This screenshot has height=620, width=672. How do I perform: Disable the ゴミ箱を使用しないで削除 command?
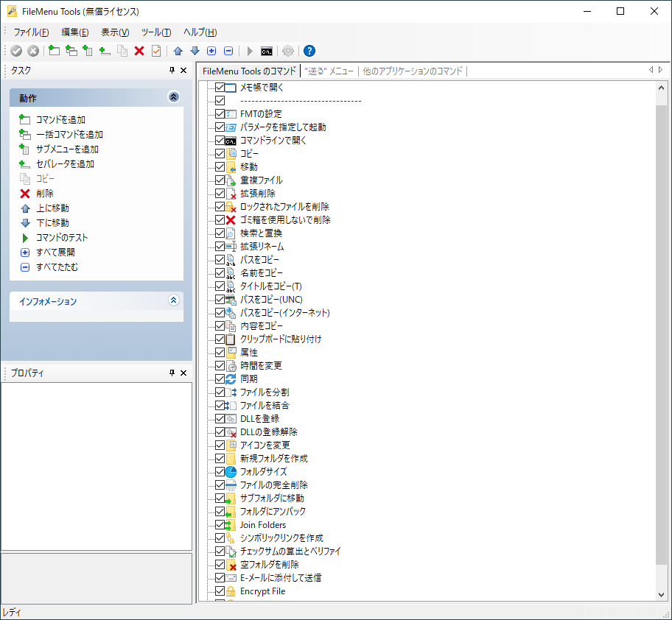[x=221, y=219]
